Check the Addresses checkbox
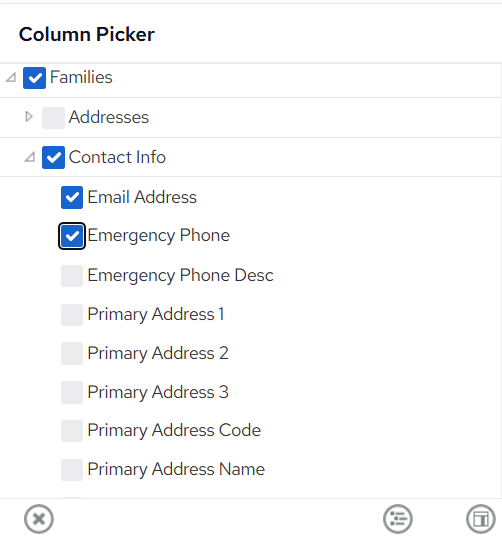The image size is (502, 541). coord(53,118)
